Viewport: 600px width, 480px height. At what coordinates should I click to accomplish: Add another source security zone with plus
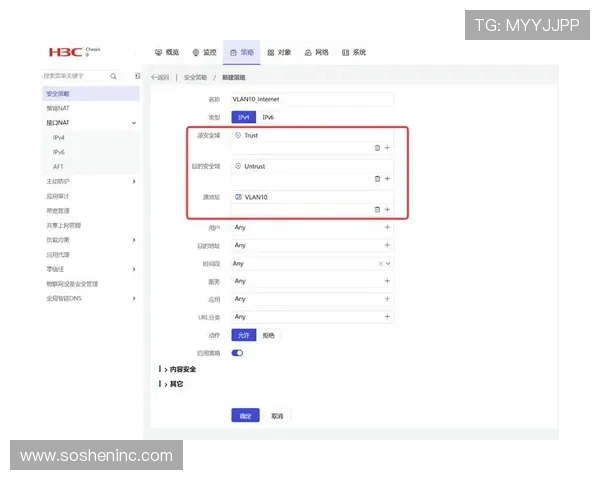click(x=387, y=148)
